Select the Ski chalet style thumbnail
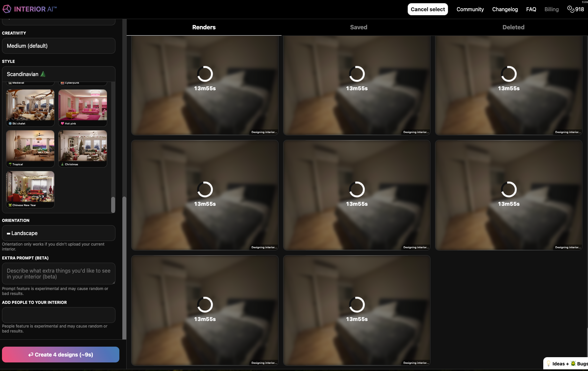Screen dimensions: 588x371 [x=30, y=107]
